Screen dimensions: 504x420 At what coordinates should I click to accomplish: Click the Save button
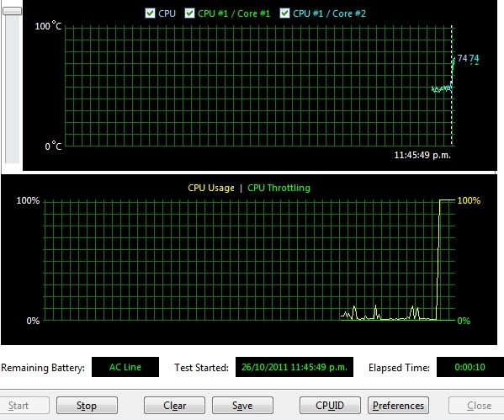(x=242, y=405)
